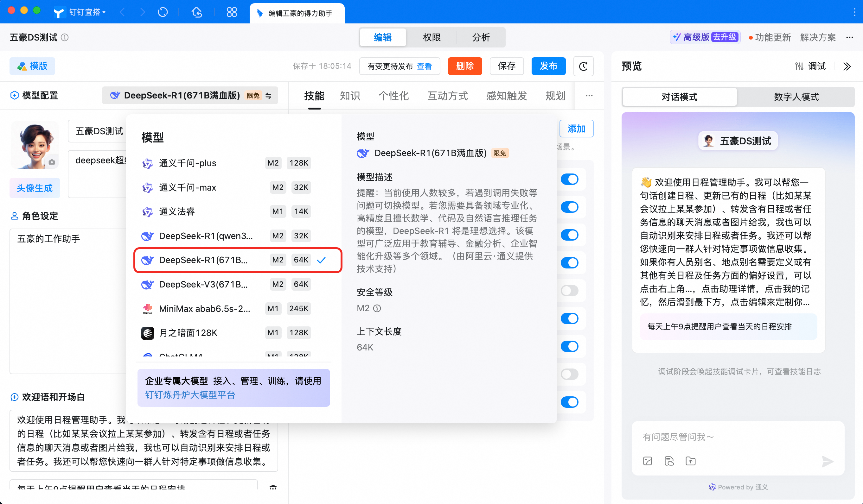Toggle the second skill switch off
Image resolution: width=863 pixels, height=504 pixels.
point(570,207)
